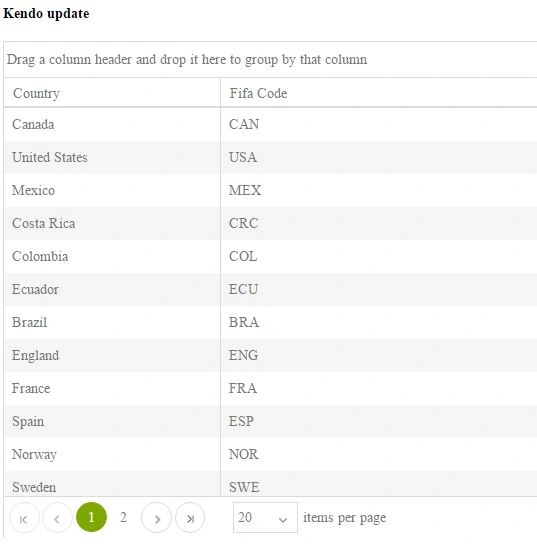Viewport: 537px width, 544px height.
Task: Go to the previous page arrow
Action: pyautogui.click(x=57, y=518)
